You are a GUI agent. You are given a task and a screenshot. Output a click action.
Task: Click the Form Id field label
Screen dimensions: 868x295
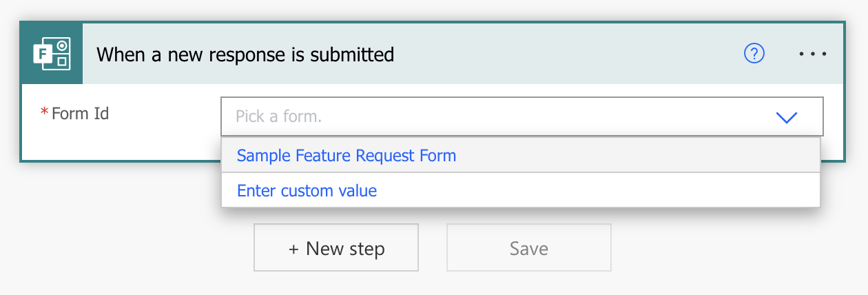click(81, 113)
